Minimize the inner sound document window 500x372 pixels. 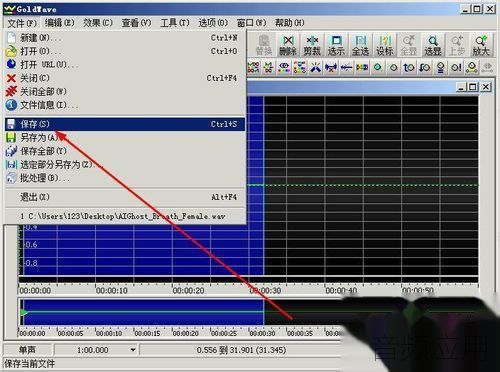461,87
